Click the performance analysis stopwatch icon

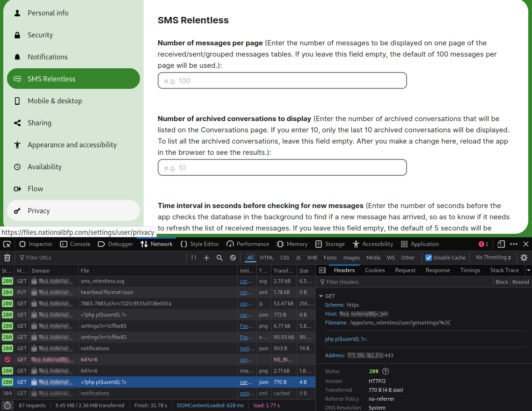tap(7, 405)
